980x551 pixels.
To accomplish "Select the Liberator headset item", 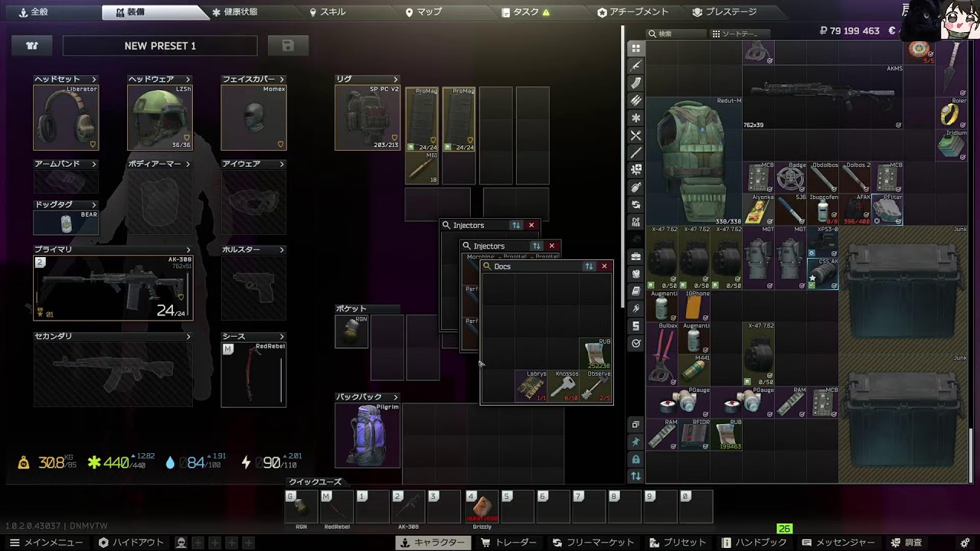I will [x=66, y=117].
